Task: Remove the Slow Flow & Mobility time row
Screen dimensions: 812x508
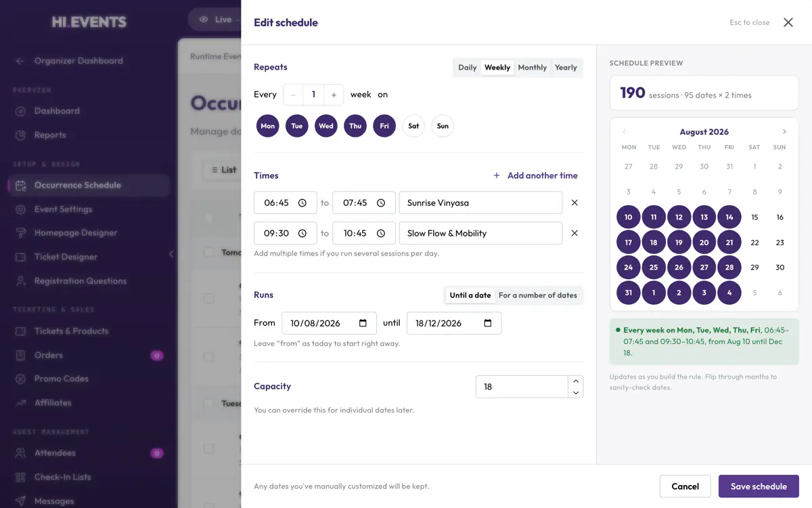Action: point(574,233)
